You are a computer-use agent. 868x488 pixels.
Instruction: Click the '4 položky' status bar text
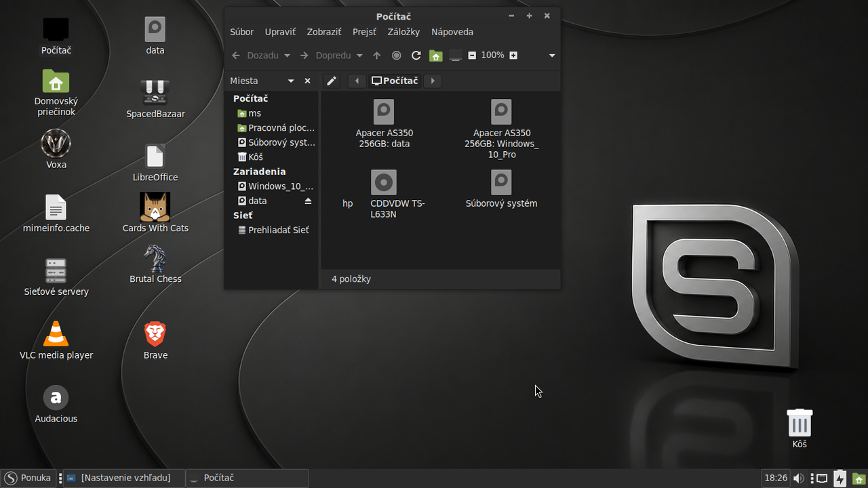click(351, 279)
